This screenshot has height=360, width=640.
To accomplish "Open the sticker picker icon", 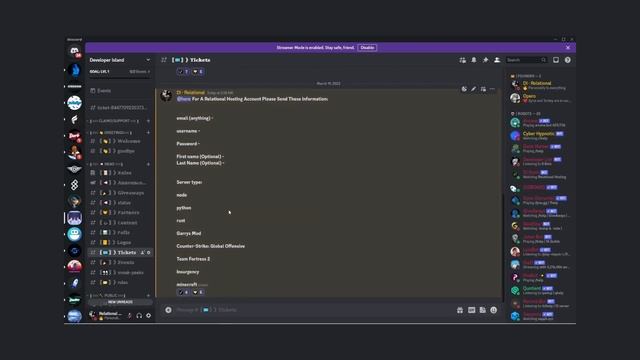I will [x=482, y=310].
